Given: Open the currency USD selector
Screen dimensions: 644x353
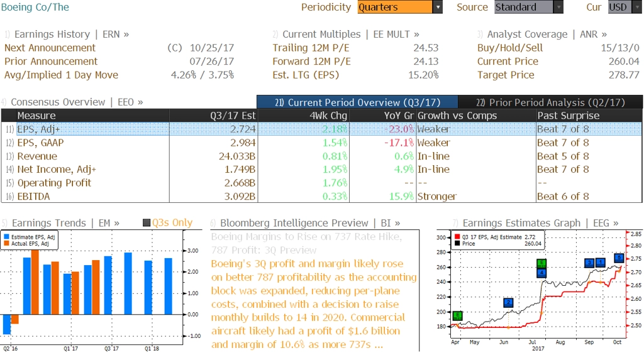Looking at the screenshot, I should pyautogui.click(x=625, y=7).
